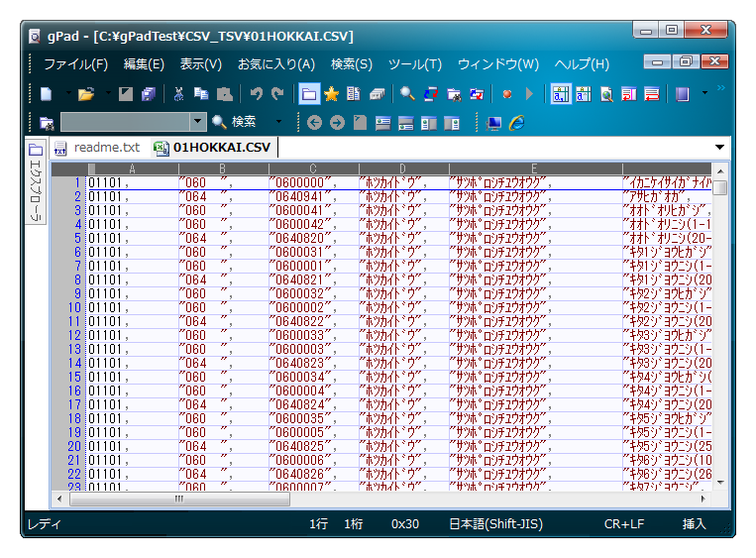This screenshot has width=756, height=558.
Task: Open the dropdown arrow beside 検索
Action: 278,122
